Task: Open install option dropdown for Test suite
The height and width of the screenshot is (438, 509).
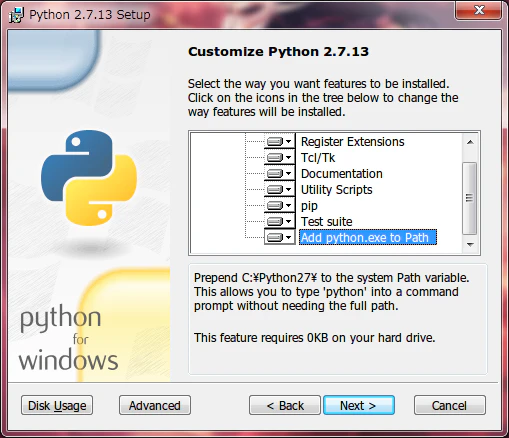Action: pyautogui.click(x=280, y=221)
